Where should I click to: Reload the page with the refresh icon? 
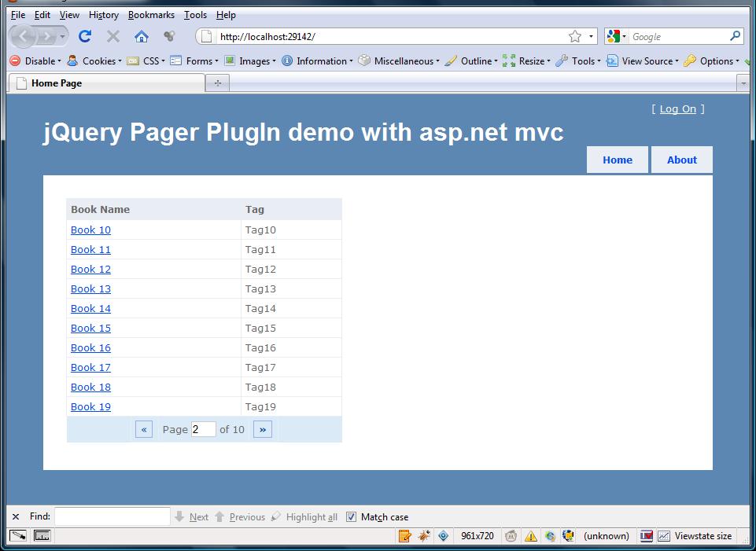pos(85,36)
